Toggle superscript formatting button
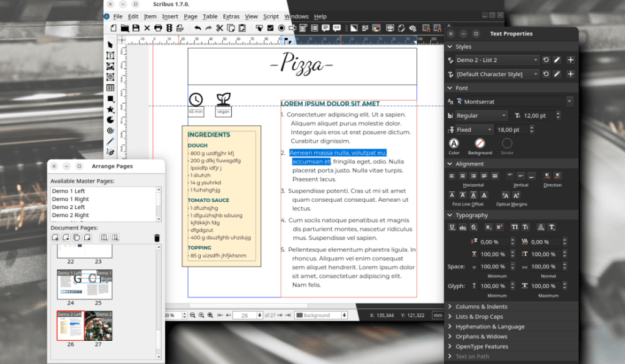This screenshot has height=364, width=625. coord(499,227)
